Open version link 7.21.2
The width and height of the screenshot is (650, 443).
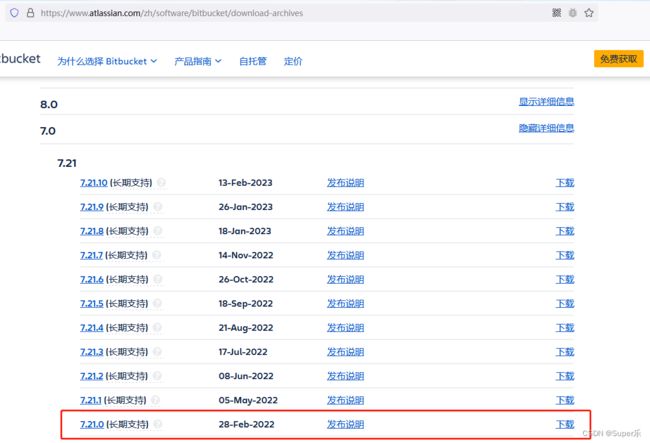click(92, 376)
